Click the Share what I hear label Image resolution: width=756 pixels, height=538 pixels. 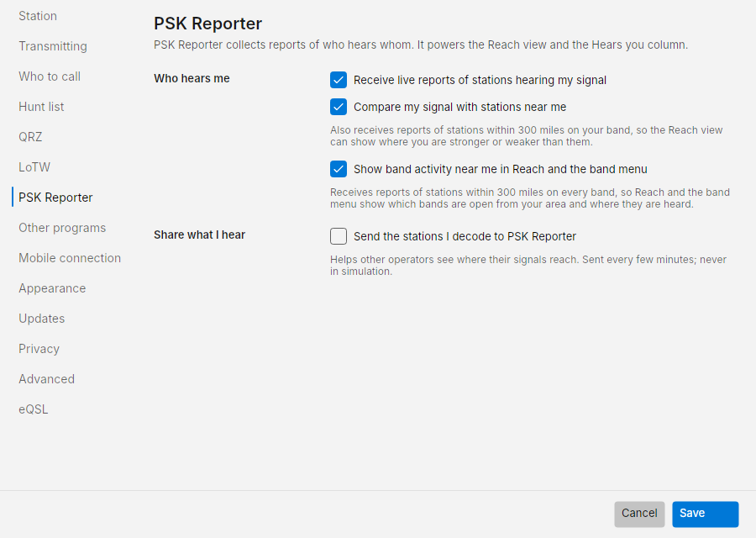coord(200,235)
